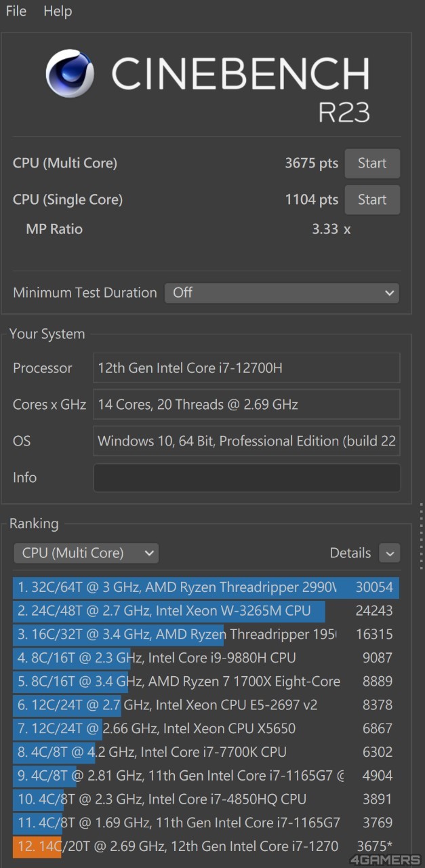Click the Cores x GHz field
Viewport: 425px width, 868px height.
coord(247,405)
